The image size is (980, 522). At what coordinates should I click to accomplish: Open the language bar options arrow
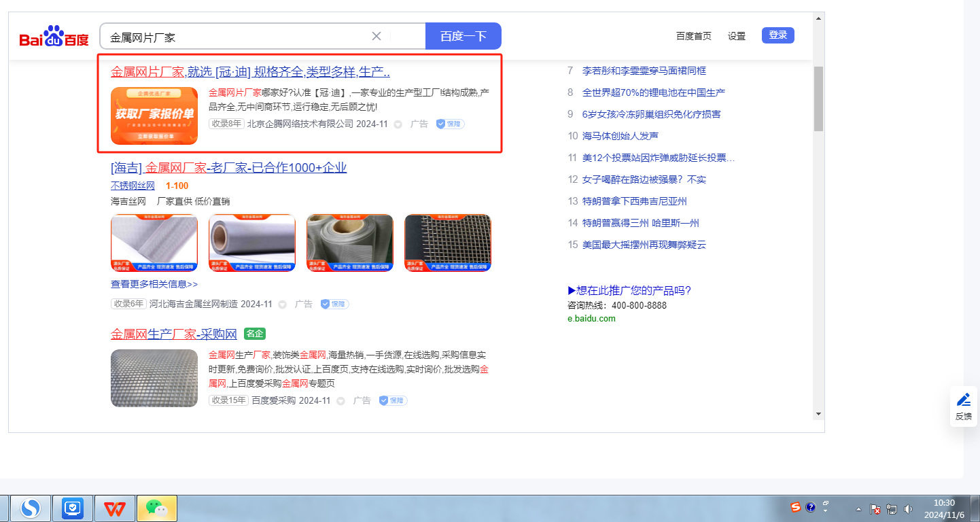[x=826, y=510]
